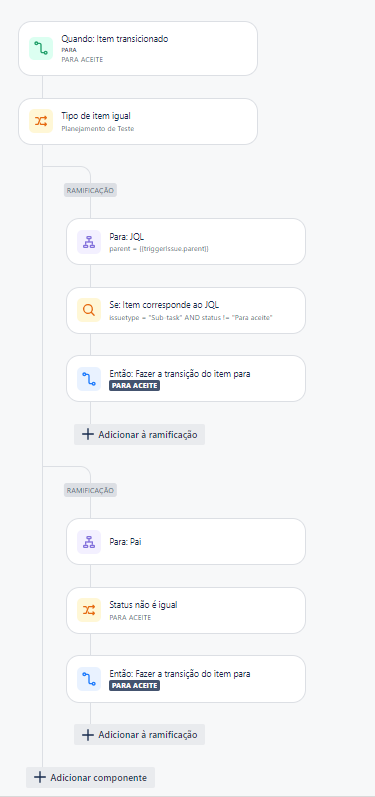Select the orange shuffle icon beside Tipo de item igual
This screenshot has height=797, width=375.
pyautogui.click(x=41, y=121)
